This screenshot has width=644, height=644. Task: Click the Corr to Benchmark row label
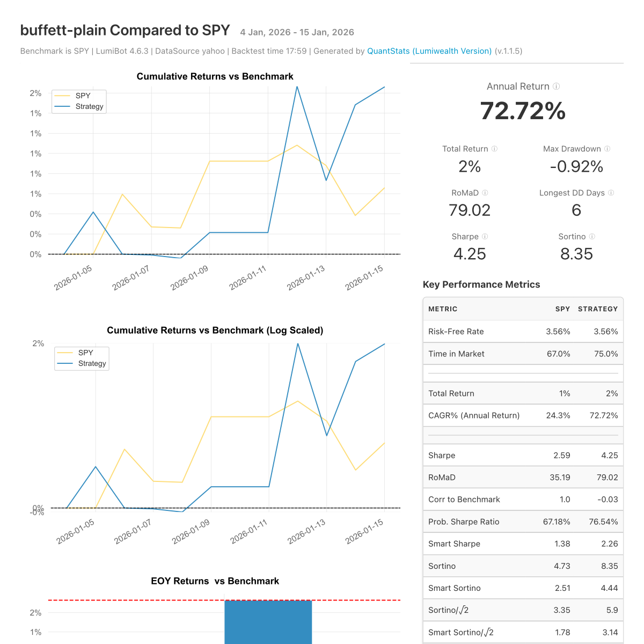[464, 500]
